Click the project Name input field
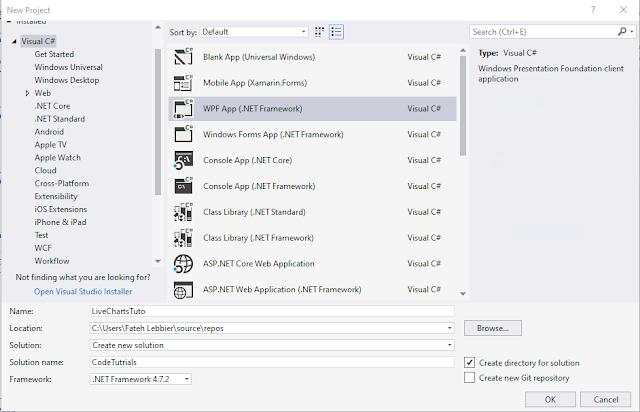Image resolution: width=640 pixels, height=412 pixels. coord(270,311)
